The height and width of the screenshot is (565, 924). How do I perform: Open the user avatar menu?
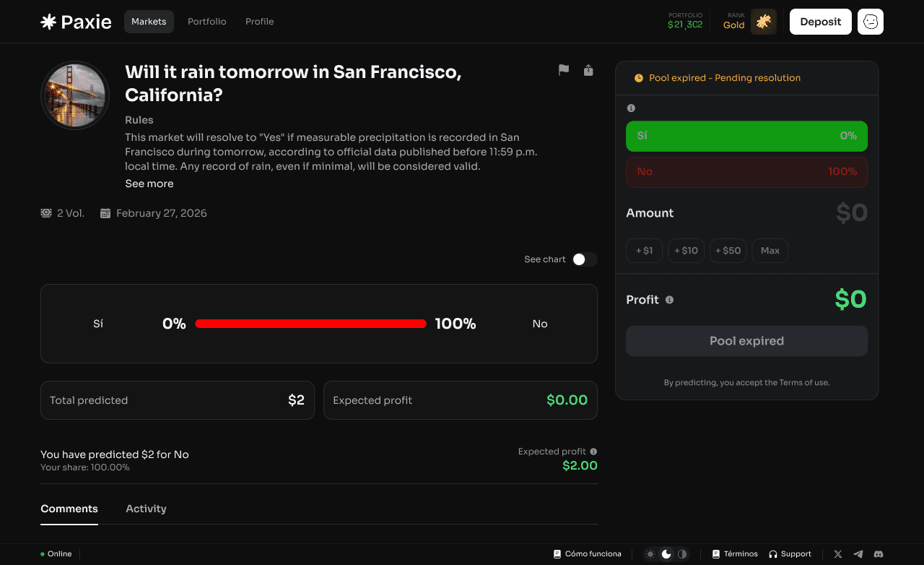click(871, 22)
